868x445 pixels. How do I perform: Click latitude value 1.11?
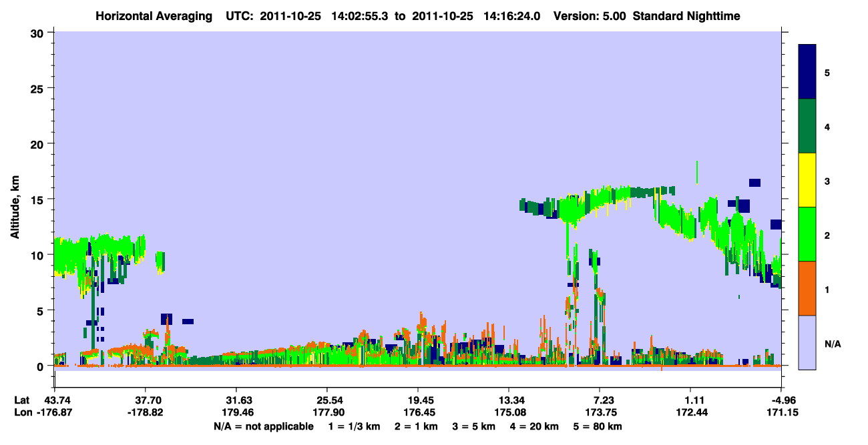tap(691, 400)
